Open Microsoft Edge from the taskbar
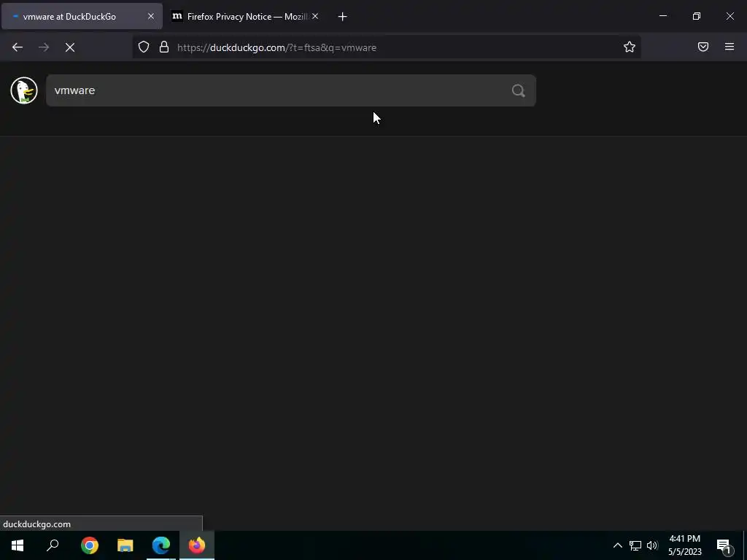 click(161, 545)
